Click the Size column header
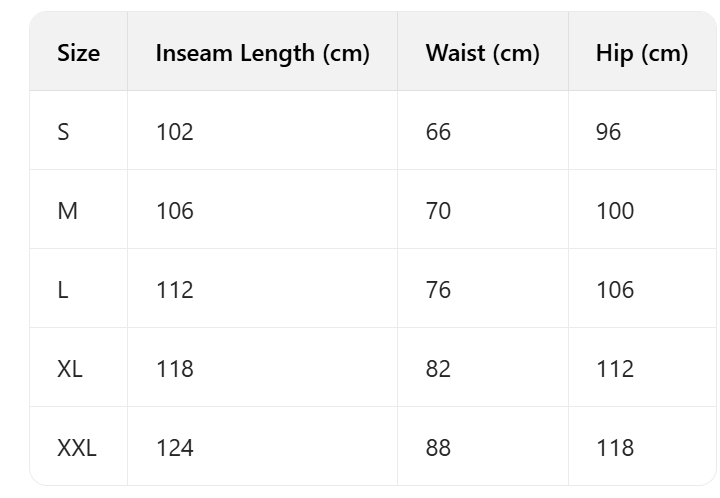The image size is (720, 498). (x=78, y=53)
